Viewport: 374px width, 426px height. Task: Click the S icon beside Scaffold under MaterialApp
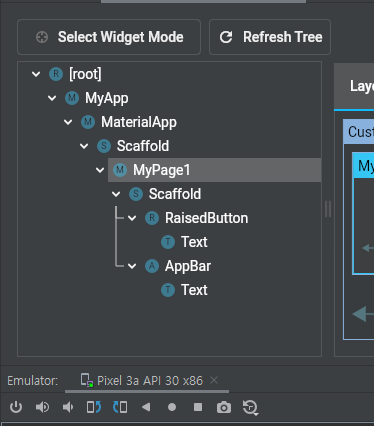click(x=104, y=146)
